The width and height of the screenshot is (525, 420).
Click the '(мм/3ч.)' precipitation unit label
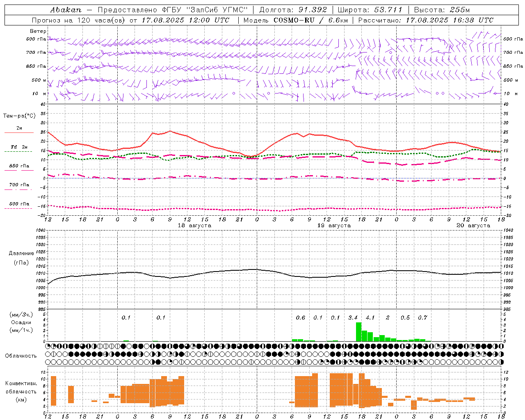coord(21,315)
